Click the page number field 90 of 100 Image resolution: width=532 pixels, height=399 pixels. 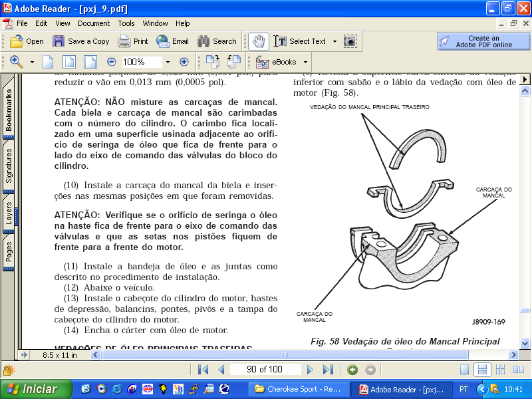[x=265, y=369]
